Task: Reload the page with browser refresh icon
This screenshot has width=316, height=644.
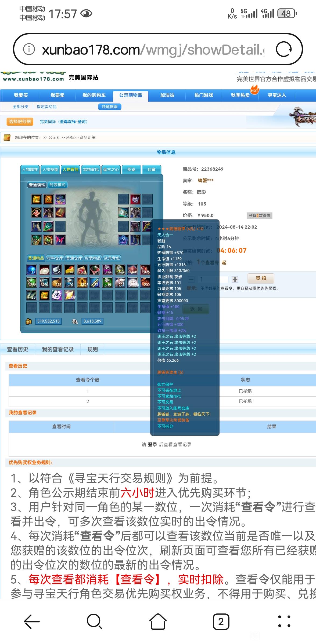Action: click(x=284, y=49)
